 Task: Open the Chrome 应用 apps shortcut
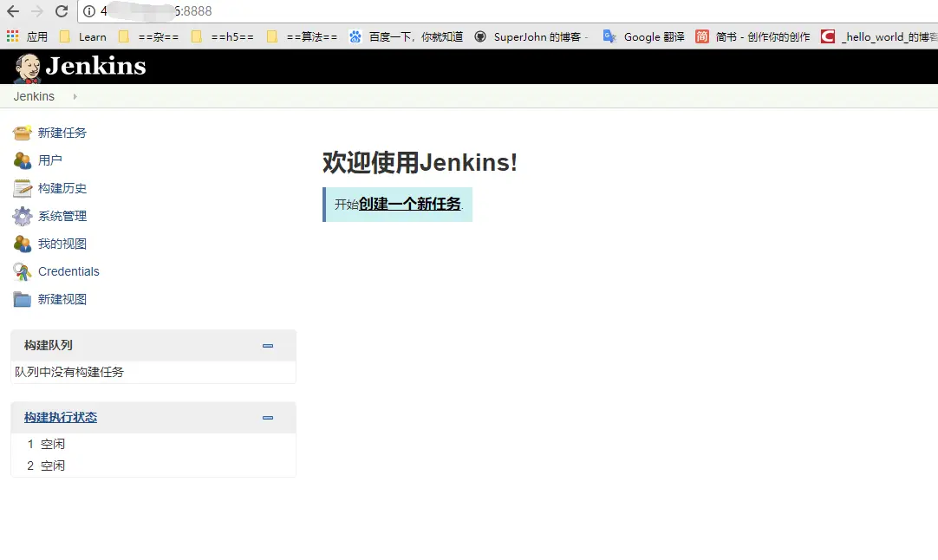(27, 37)
